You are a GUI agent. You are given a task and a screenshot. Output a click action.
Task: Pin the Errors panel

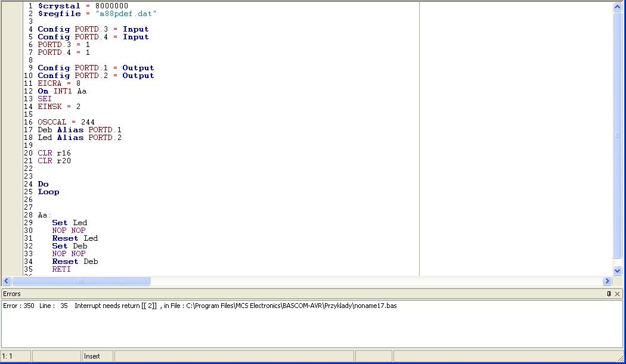point(609,294)
